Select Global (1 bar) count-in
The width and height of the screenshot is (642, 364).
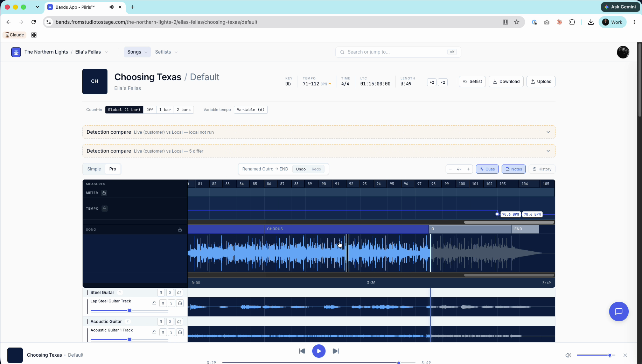pos(124,110)
